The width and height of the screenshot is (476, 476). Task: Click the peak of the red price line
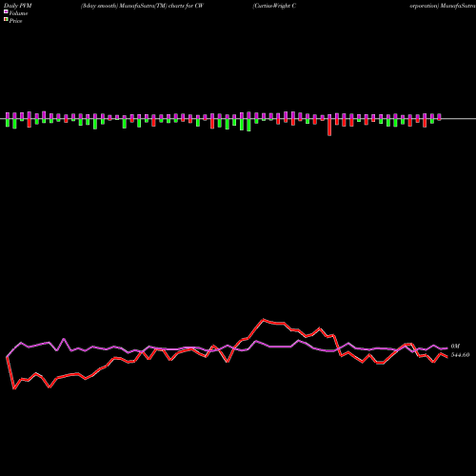[263, 320]
